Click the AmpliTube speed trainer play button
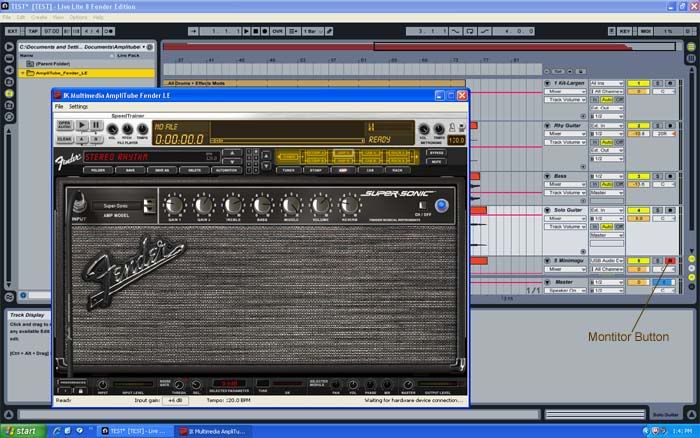The width and height of the screenshot is (700, 438). coord(82,125)
